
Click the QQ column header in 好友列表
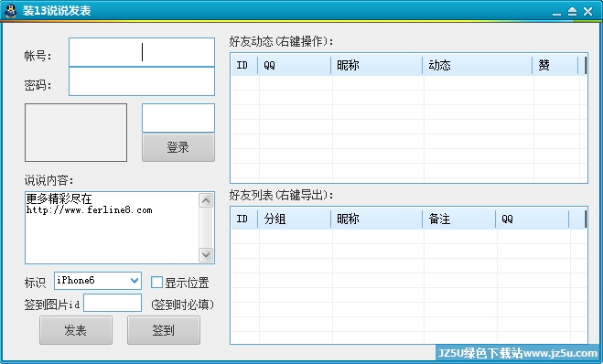click(x=533, y=219)
